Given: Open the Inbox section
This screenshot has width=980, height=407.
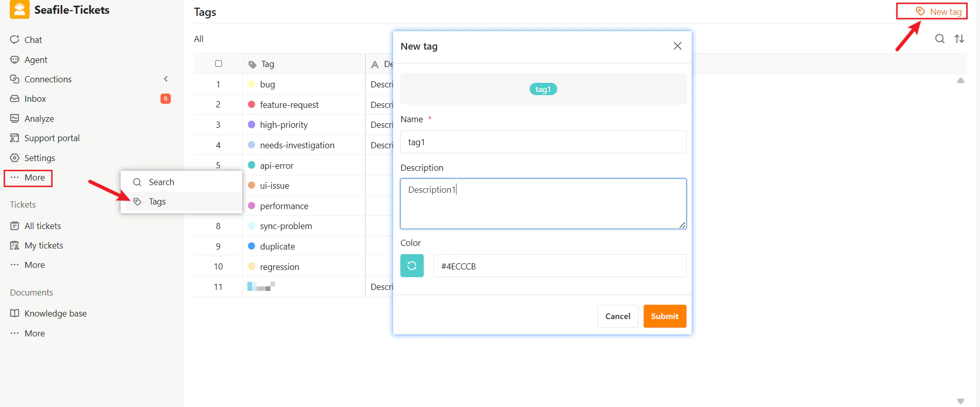Looking at the screenshot, I should point(35,99).
